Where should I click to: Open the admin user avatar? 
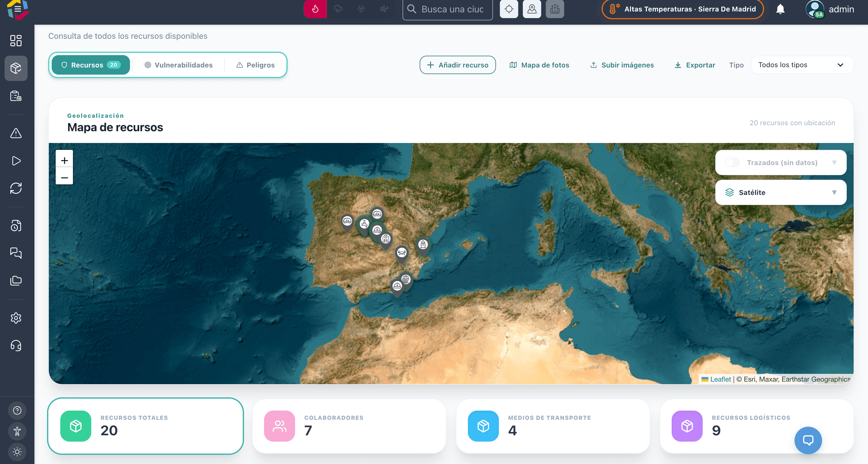coord(815,9)
